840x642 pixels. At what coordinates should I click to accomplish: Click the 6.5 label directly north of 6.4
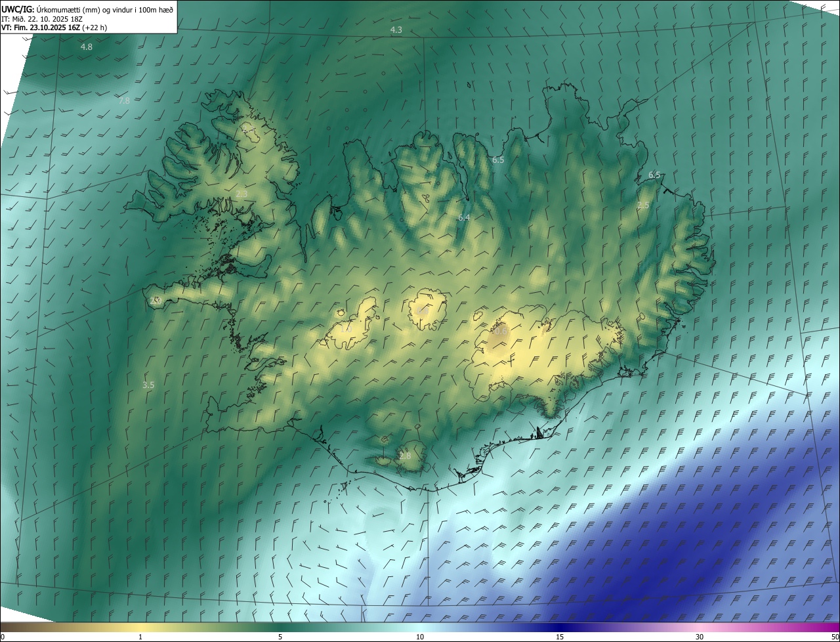tap(498, 160)
